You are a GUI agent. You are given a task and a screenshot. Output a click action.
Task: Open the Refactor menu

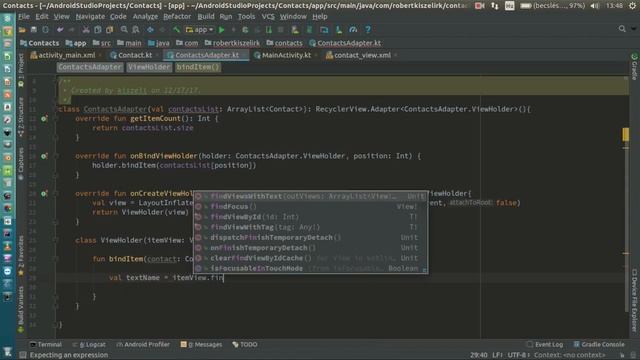(x=177, y=17)
